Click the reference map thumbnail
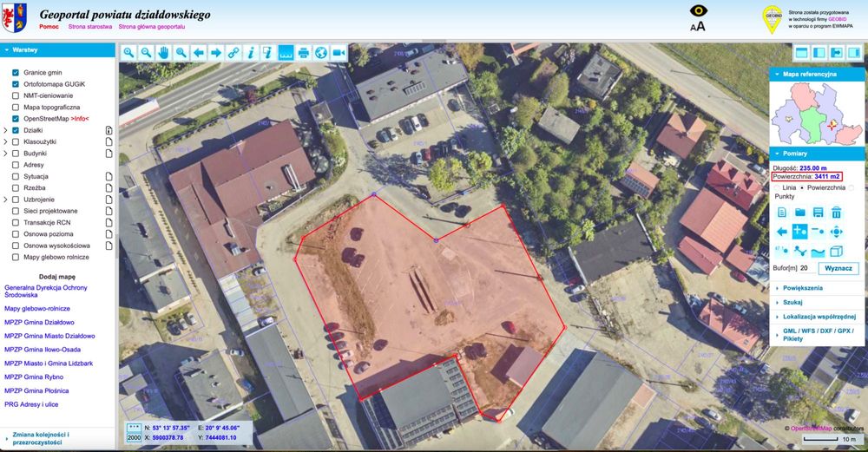Screen dimensions: 868x452 (x=816, y=114)
